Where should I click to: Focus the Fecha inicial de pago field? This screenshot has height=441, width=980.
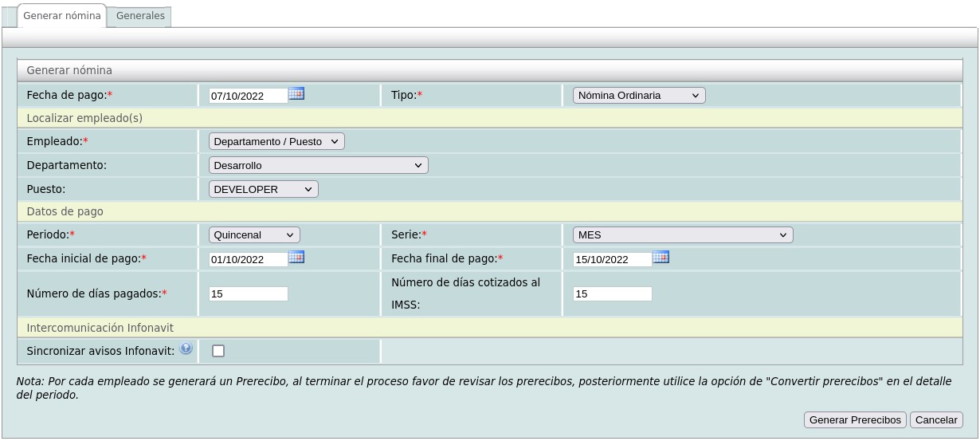pyautogui.click(x=247, y=259)
